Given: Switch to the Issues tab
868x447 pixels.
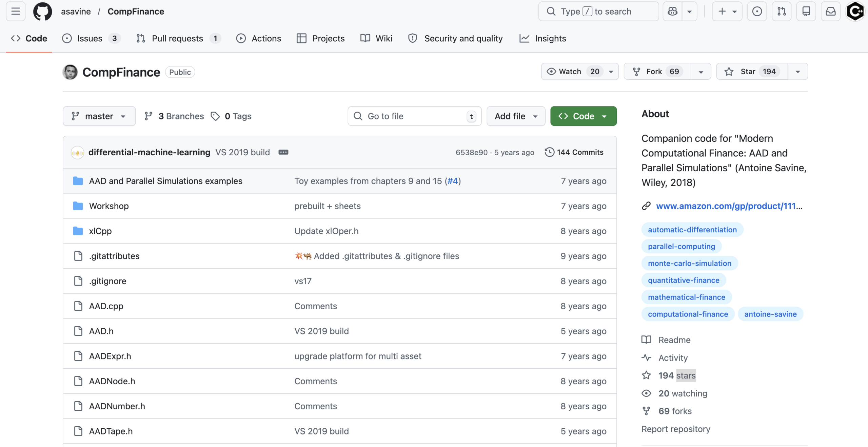Looking at the screenshot, I should (x=90, y=38).
